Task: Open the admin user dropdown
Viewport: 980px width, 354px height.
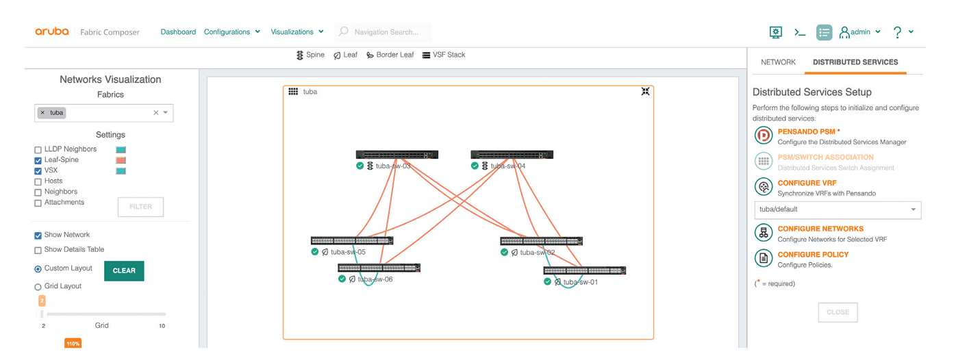Action: coord(860,32)
